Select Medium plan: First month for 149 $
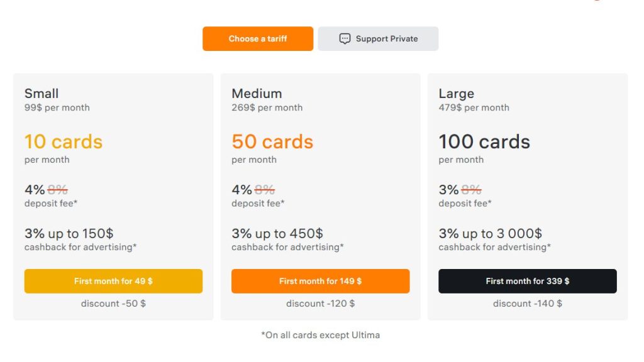The image size is (644, 362). click(320, 281)
